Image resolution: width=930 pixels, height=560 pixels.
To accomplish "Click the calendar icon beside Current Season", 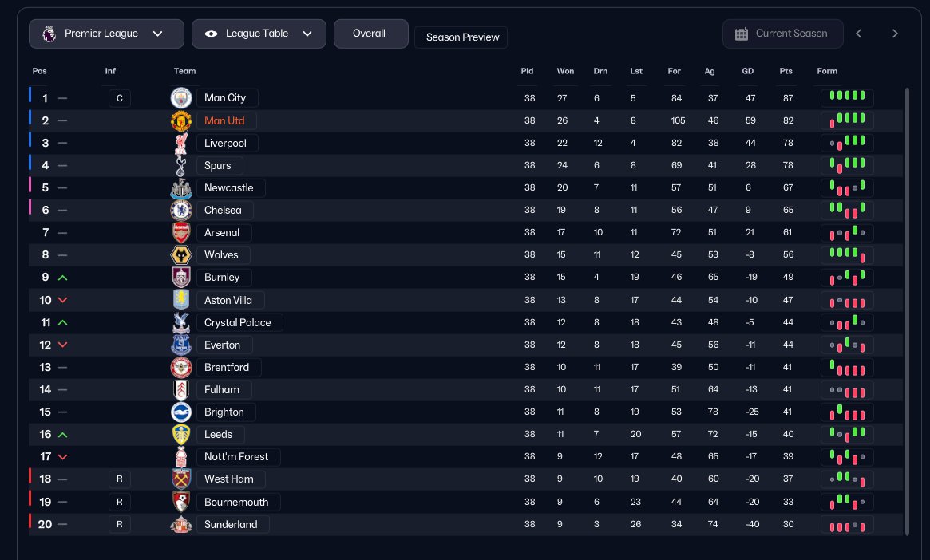I will pos(742,34).
